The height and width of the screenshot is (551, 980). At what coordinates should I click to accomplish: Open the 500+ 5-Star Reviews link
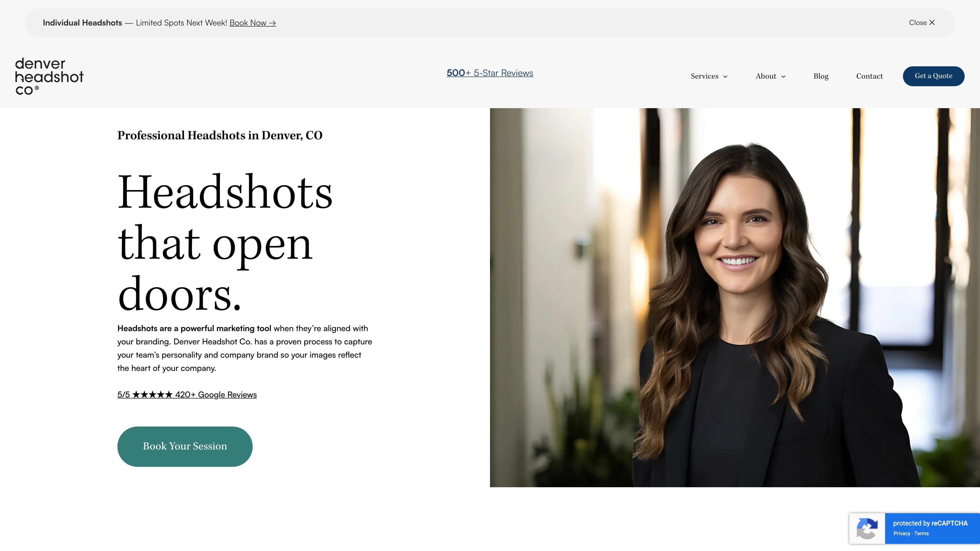[490, 73]
